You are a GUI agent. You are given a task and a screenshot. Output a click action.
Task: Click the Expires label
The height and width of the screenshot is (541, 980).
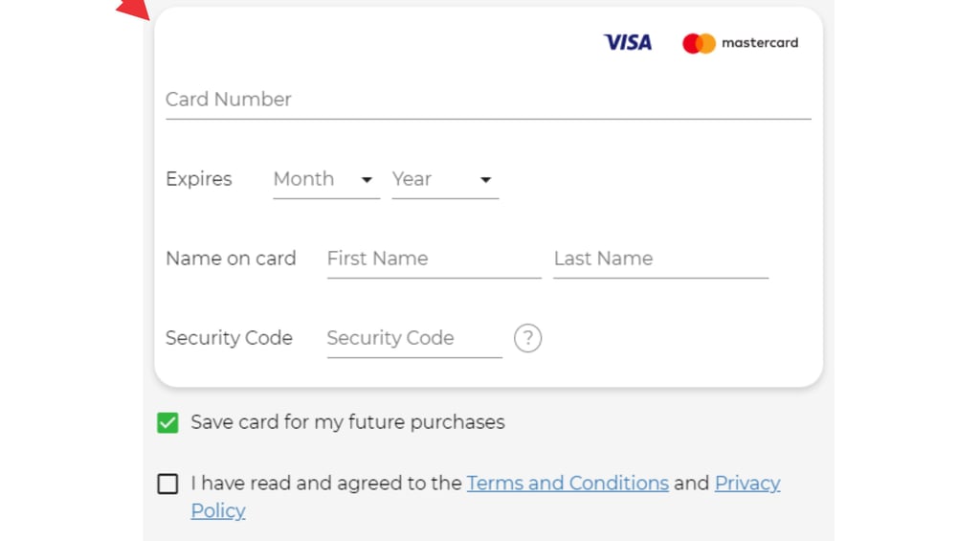(199, 179)
